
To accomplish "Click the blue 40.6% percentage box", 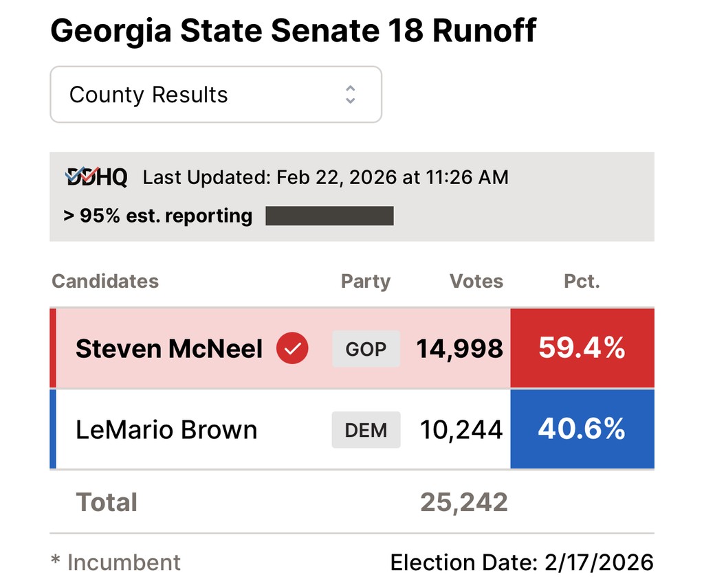I will pyautogui.click(x=582, y=429).
